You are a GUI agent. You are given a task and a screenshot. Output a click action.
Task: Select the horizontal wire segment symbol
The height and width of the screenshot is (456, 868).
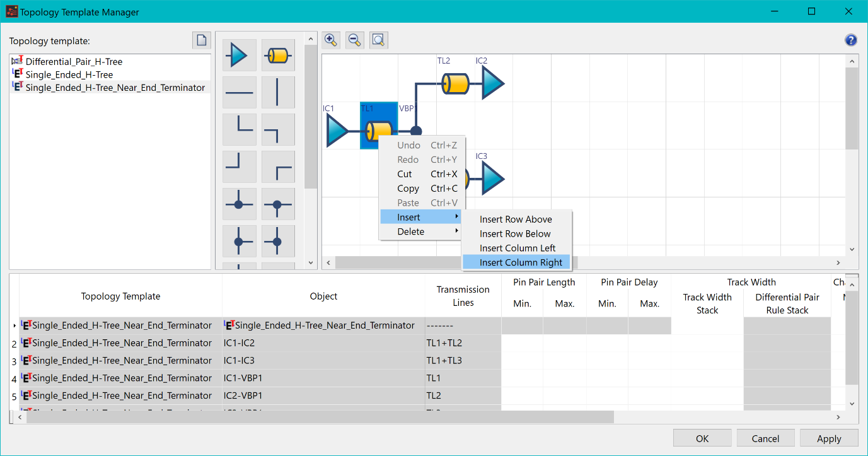point(239,93)
